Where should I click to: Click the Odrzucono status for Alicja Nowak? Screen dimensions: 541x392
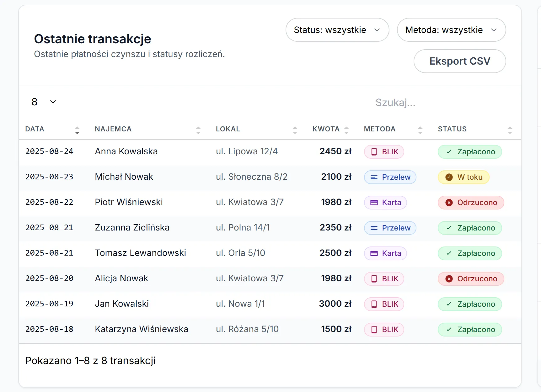pos(471,279)
